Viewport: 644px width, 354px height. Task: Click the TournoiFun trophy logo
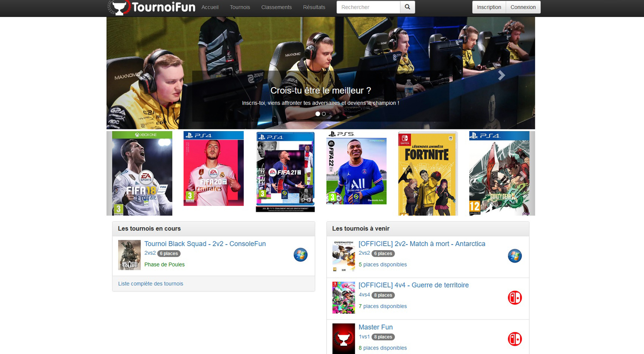[x=152, y=7]
